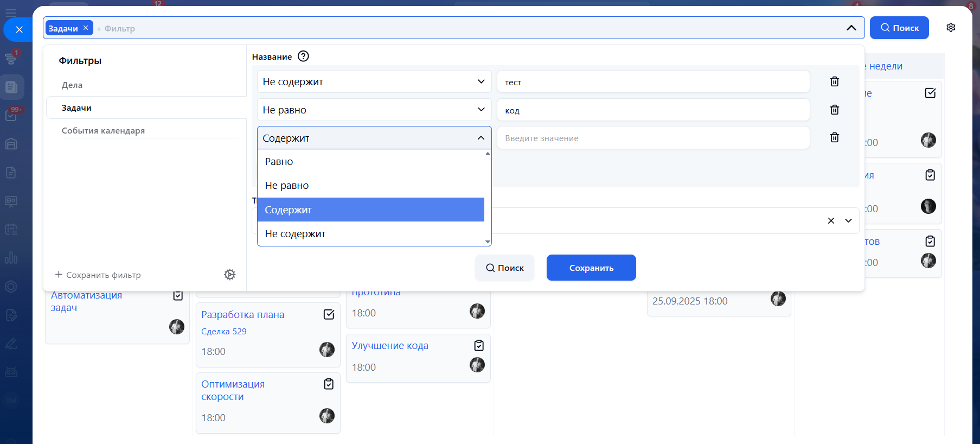This screenshot has height=444, width=980.
Task: Choose 'Равно' from the dropdown list
Action: pyautogui.click(x=279, y=162)
